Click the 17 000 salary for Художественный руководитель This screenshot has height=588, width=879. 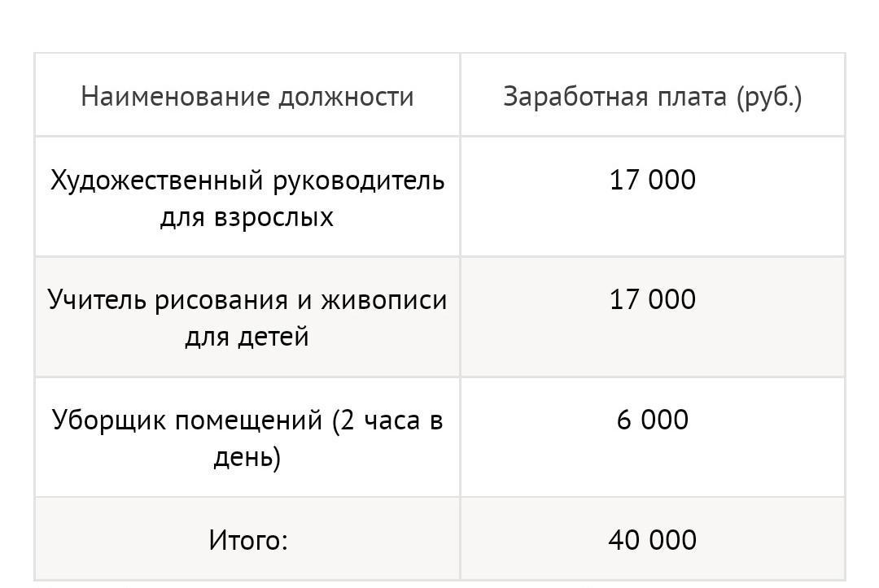click(x=653, y=181)
